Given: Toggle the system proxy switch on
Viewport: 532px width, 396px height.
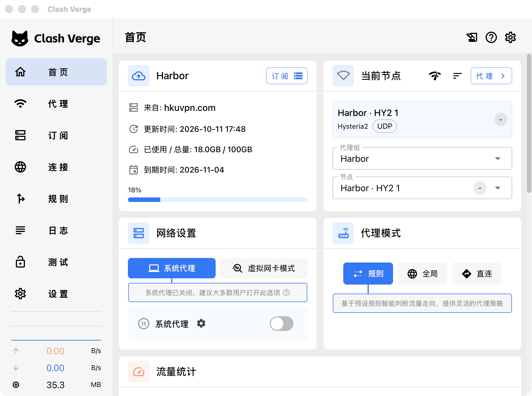Looking at the screenshot, I should point(282,324).
